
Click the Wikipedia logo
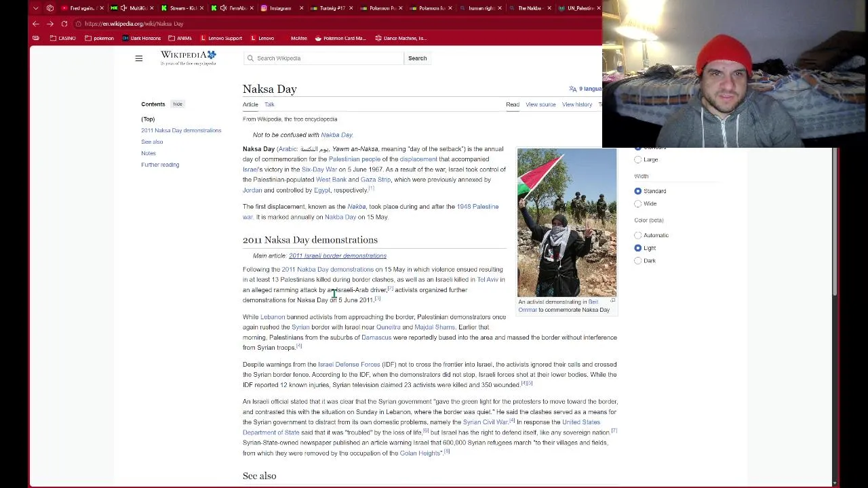pyautogui.click(x=188, y=58)
